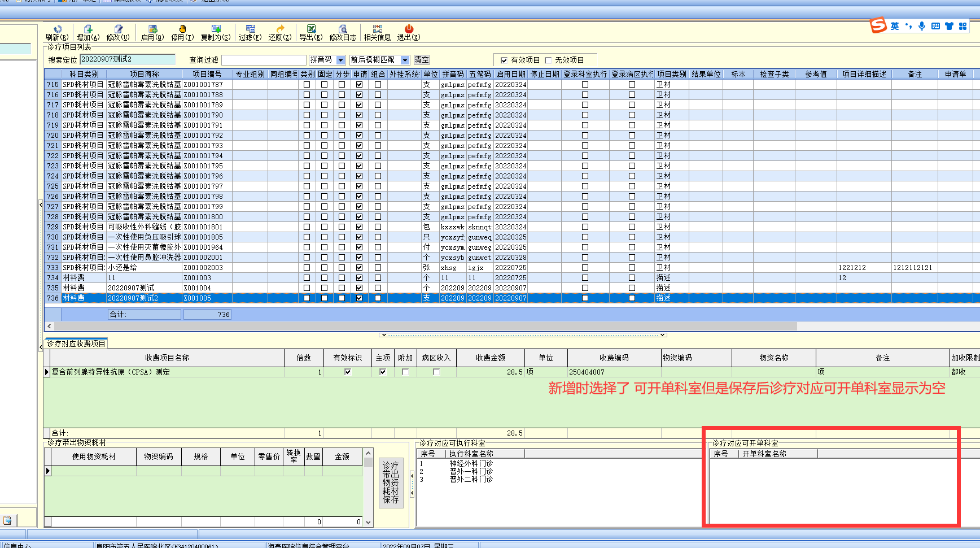Click the 项目编号 column header
Image resolution: width=980 pixels, height=548 pixels.
tap(207, 74)
